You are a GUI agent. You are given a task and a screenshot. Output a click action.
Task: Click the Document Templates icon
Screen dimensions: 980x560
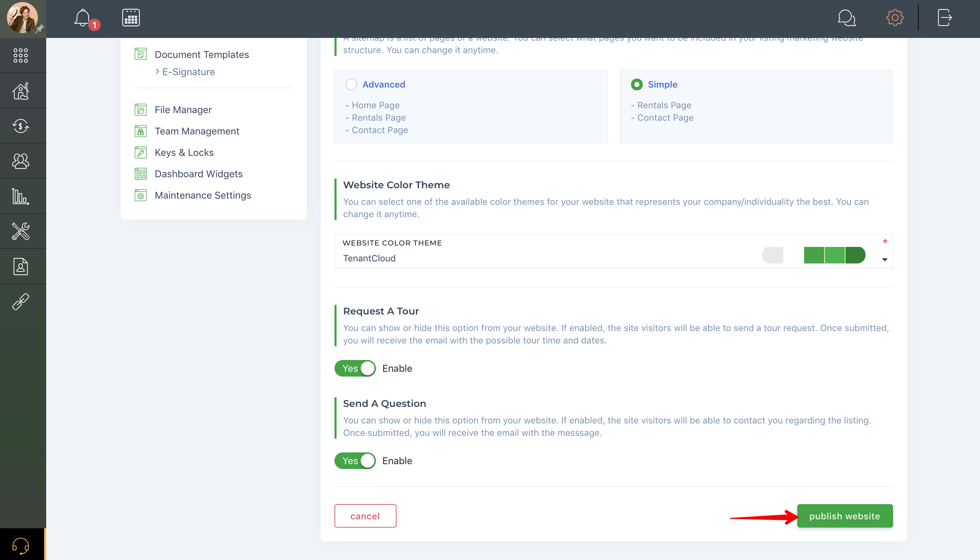141,54
